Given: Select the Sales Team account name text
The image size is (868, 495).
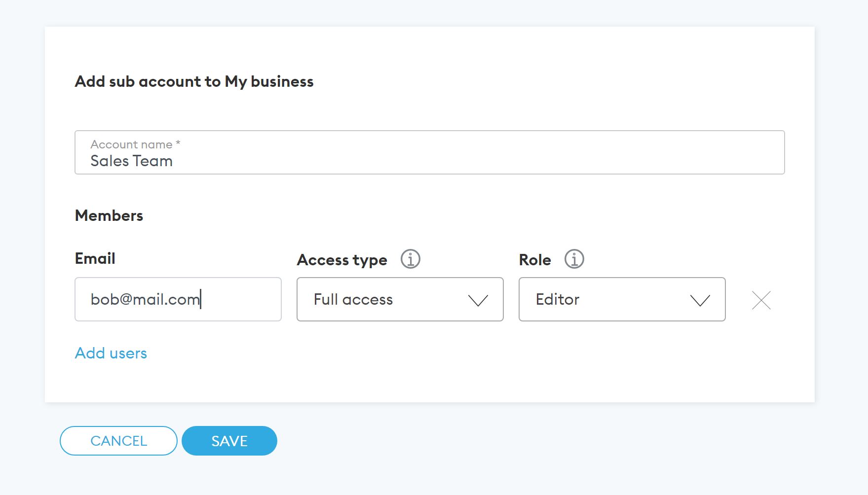Looking at the screenshot, I should coord(131,161).
